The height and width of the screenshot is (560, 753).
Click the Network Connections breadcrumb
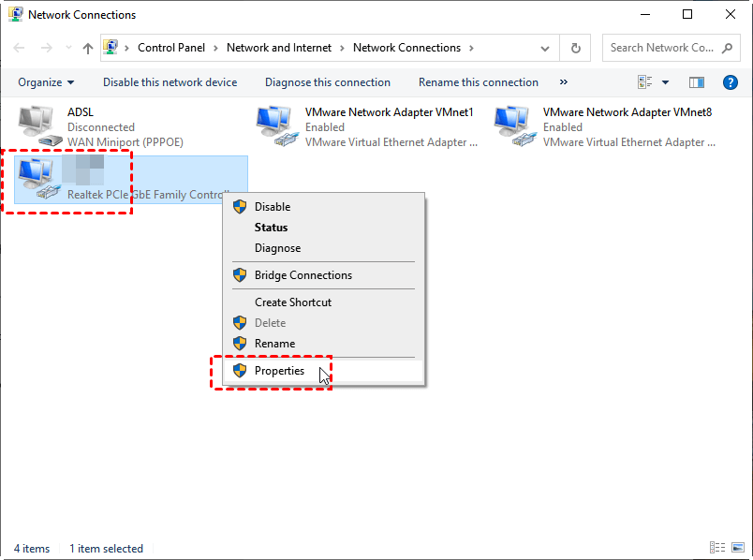(x=406, y=48)
